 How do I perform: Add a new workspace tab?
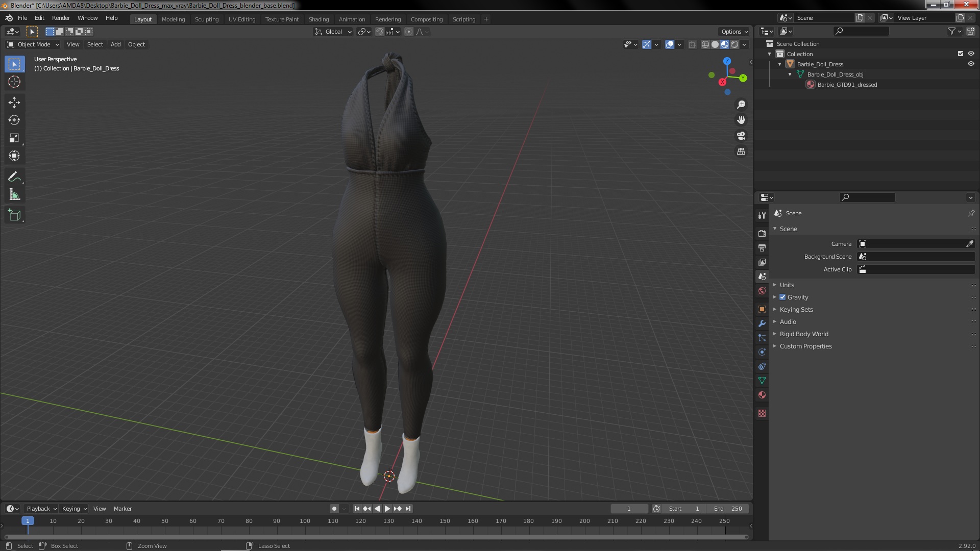click(x=486, y=19)
